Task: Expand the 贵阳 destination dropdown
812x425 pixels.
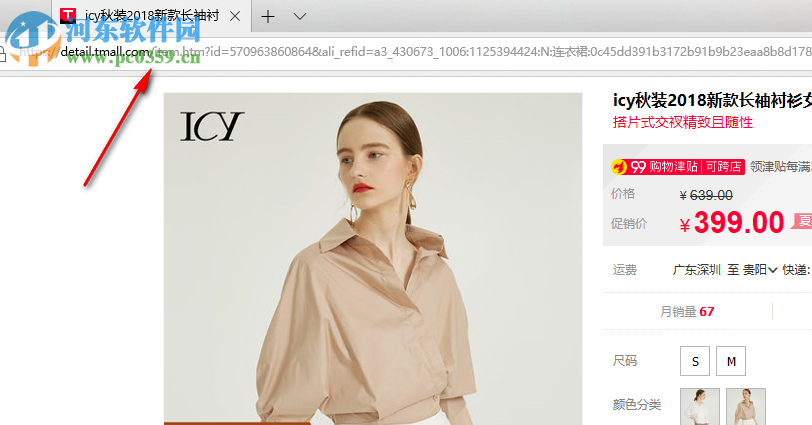Action: (x=760, y=270)
